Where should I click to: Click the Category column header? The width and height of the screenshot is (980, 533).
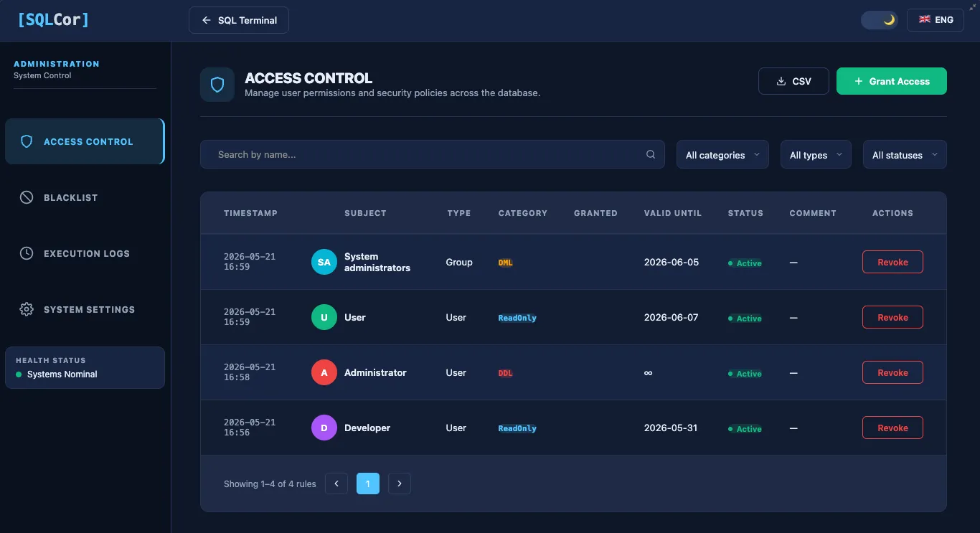523,213
